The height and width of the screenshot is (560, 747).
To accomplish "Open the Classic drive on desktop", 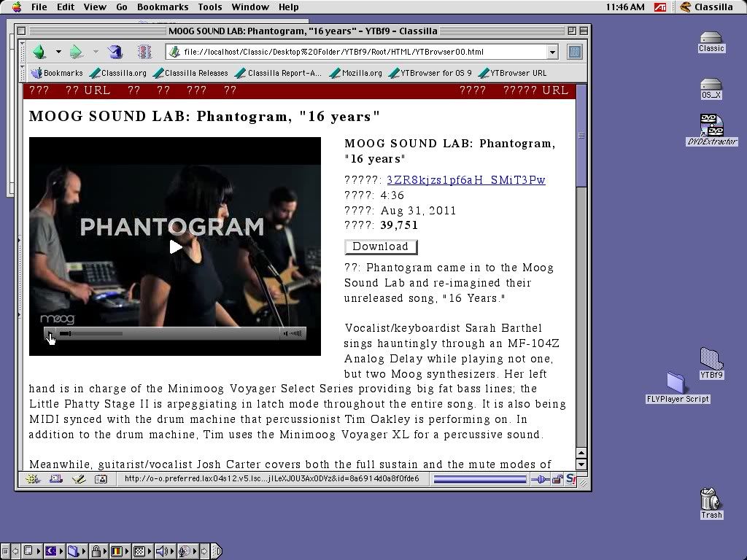I will (711, 42).
